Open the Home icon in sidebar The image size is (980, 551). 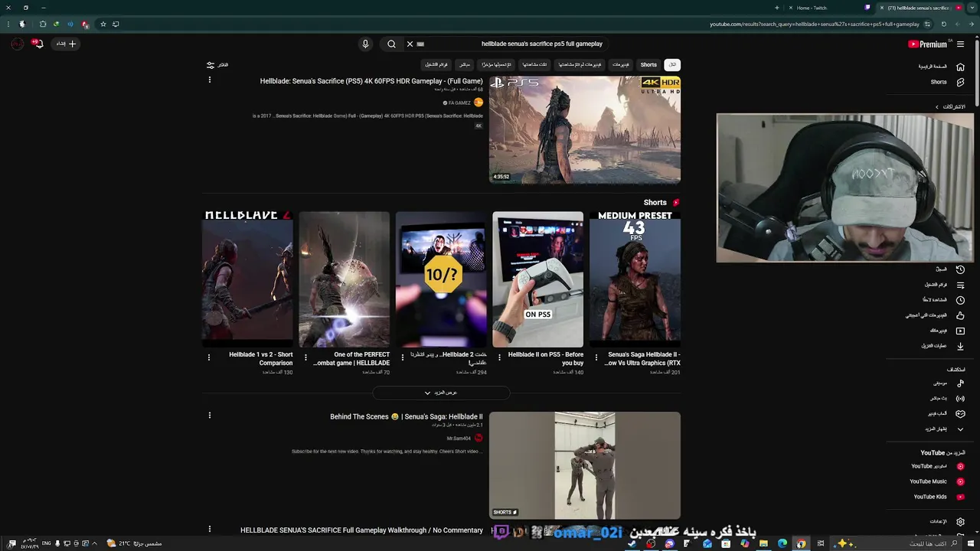tap(960, 67)
